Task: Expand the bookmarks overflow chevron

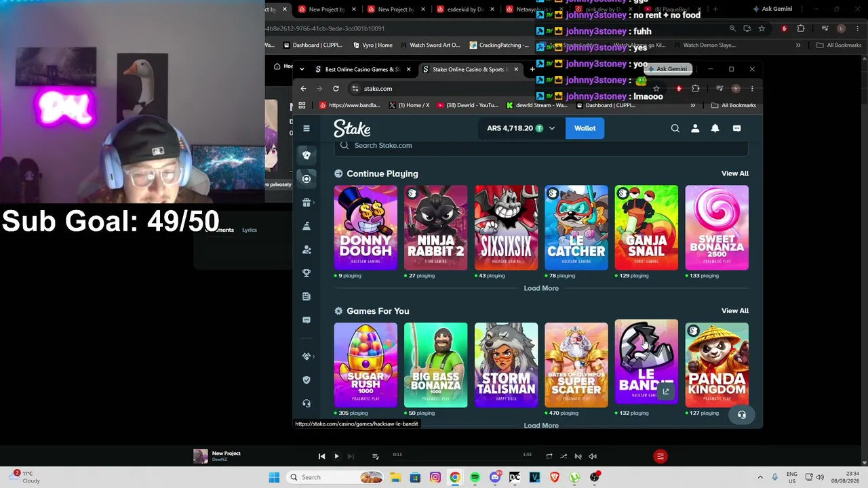Action: click(x=692, y=105)
